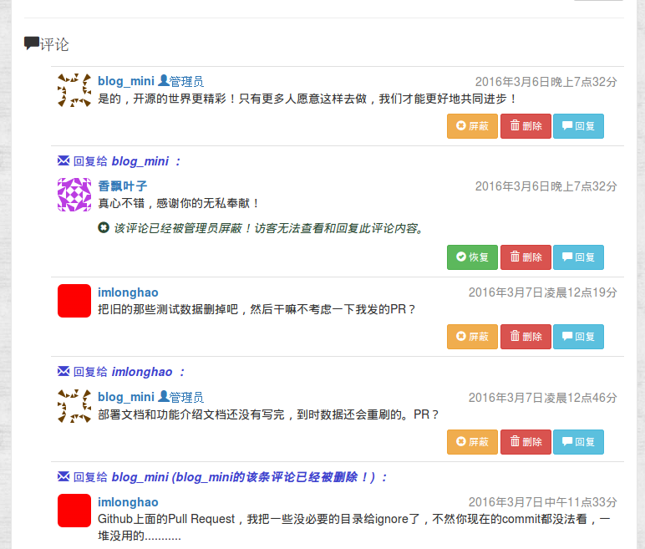
Task: Delete the 香飘叶子 comment
Action: click(526, 257)
